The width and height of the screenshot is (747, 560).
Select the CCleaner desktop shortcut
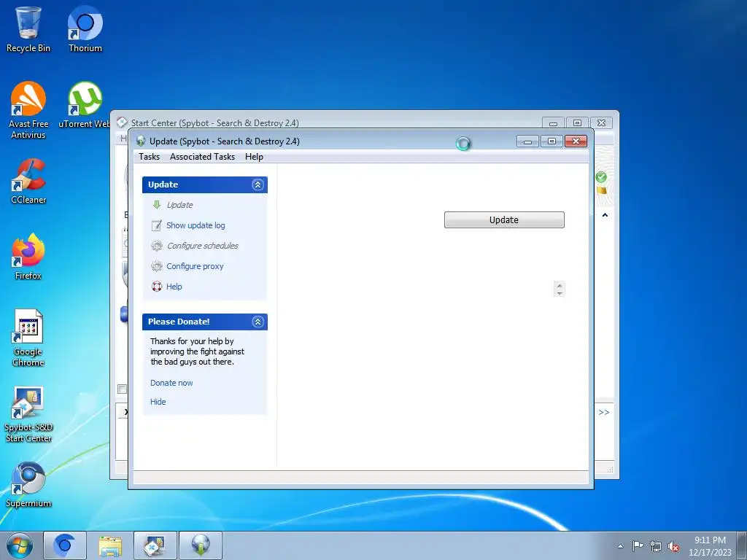28,182
